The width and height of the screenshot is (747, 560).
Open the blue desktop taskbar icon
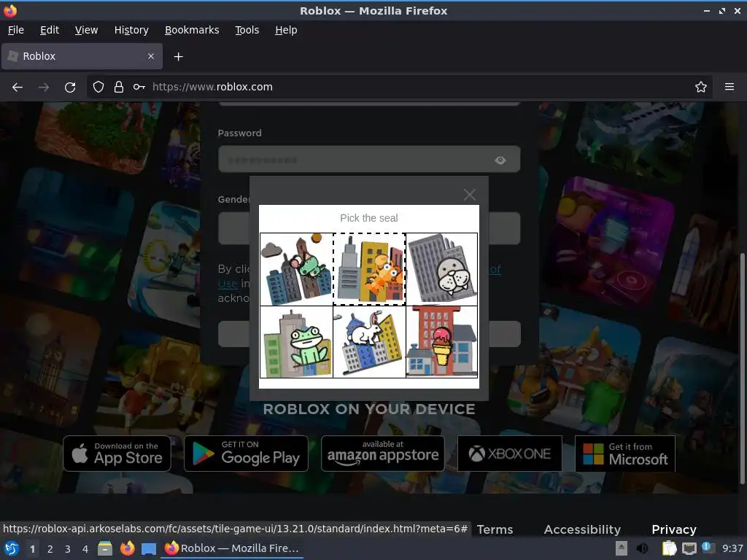[x=149, y=548]
